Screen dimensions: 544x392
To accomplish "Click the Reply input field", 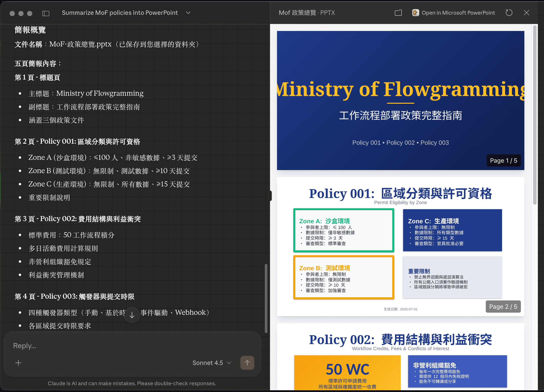I will [x=96, y=346].
